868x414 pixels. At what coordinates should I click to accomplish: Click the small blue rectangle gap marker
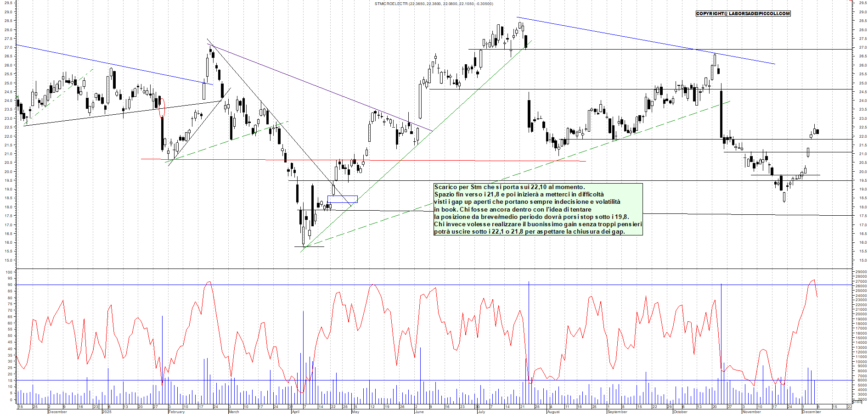click(343, 199)
